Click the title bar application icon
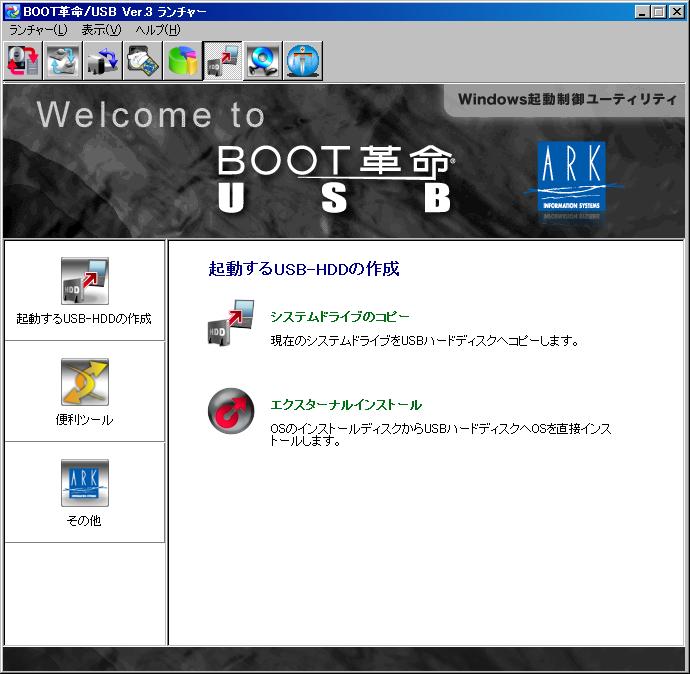690x674 pixels. pos(12,11)
